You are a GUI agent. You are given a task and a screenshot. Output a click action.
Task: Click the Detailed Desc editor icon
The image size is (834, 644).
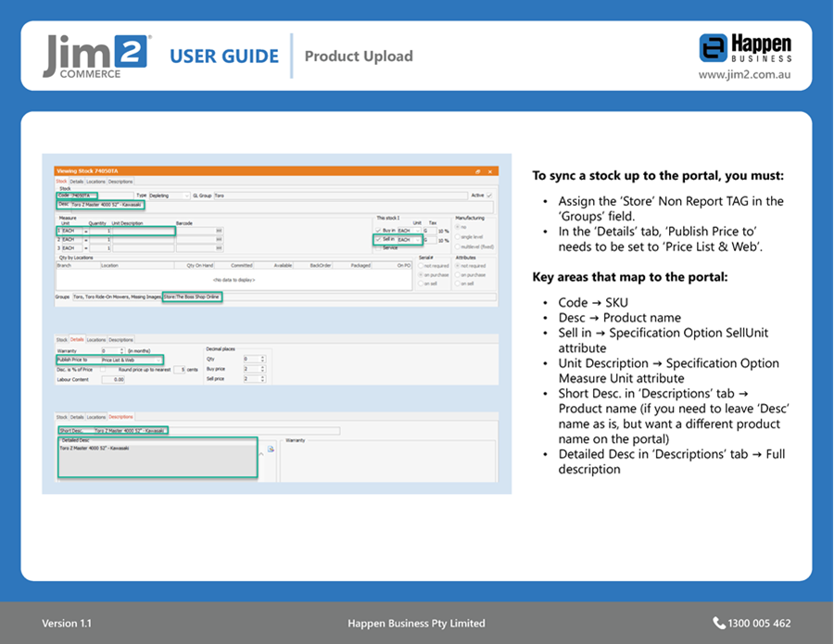tap(271, 448)
